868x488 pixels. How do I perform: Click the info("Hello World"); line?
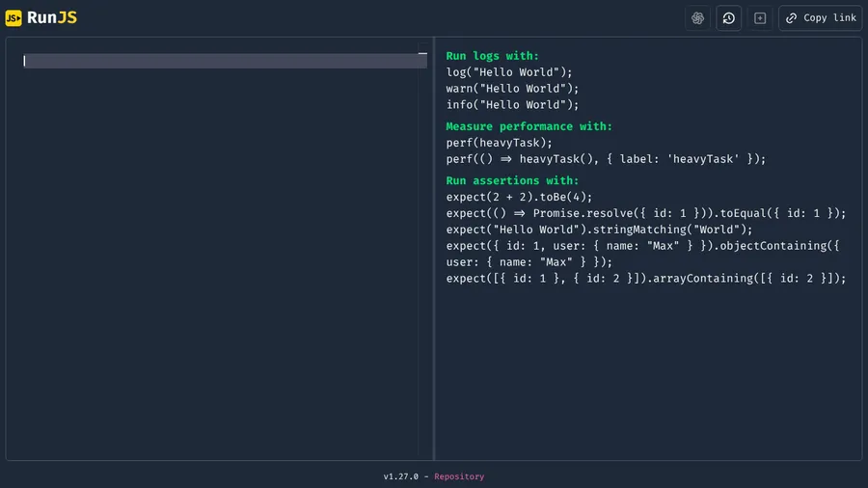513,104
